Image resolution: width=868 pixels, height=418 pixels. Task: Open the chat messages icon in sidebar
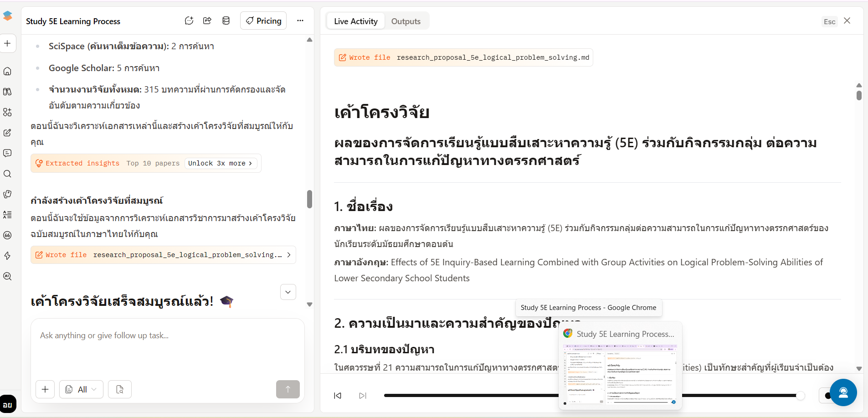(7, 153)
